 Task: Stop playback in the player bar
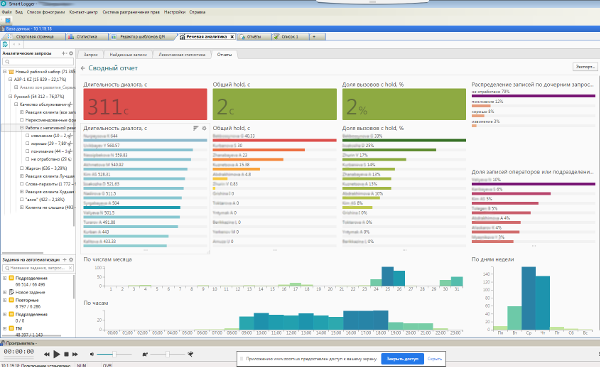coord(66,354)
